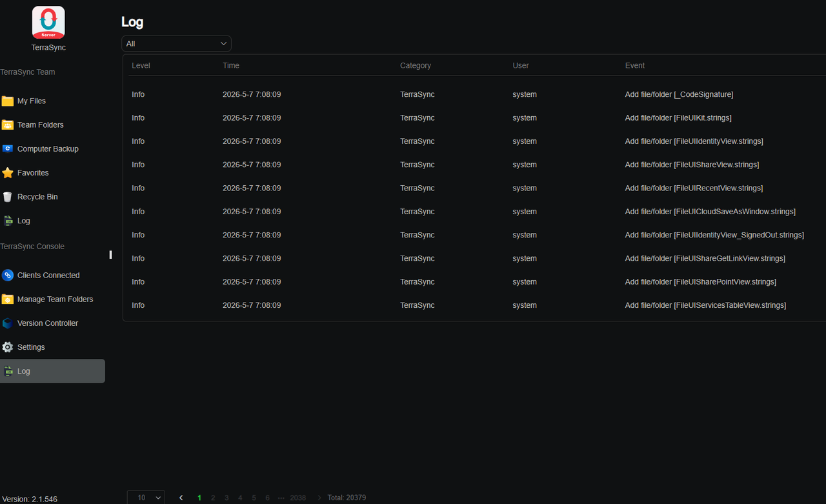Click the Manage Team Folders icon
This screenshot has height=504, width=826.
coord(8,299)
